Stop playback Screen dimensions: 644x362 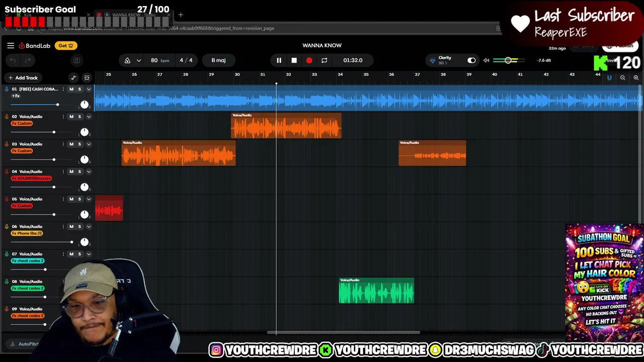pos(294,60)
